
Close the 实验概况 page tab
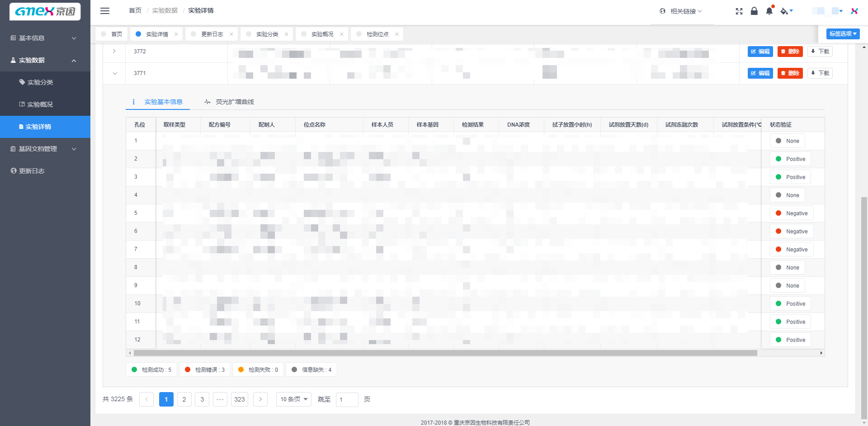342,34
